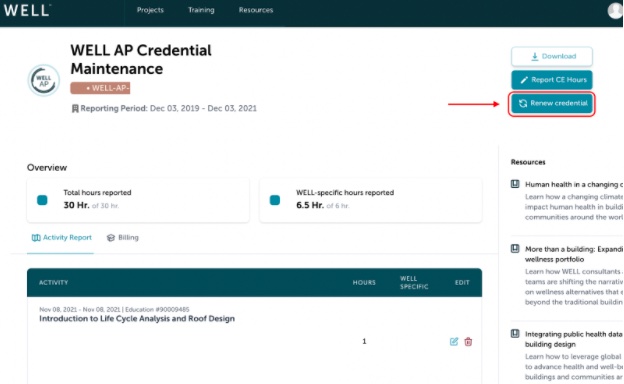624x384 pixels.
Task: Click the 30 Hr. total value
Action: point(76,205)
